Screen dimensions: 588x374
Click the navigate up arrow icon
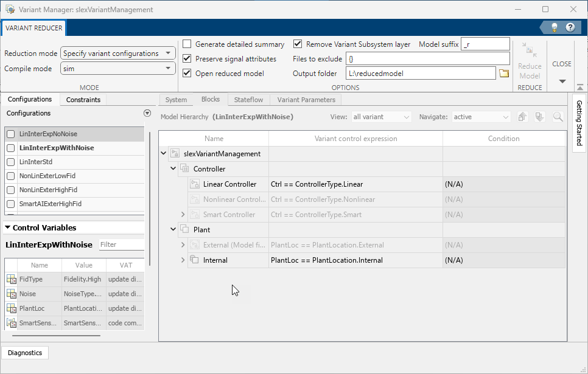pos(522,117)
